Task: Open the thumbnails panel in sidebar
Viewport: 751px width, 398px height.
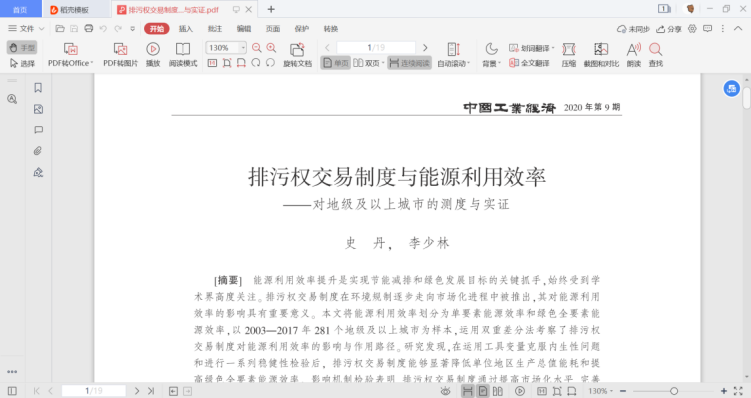Action: pos(38,109)
